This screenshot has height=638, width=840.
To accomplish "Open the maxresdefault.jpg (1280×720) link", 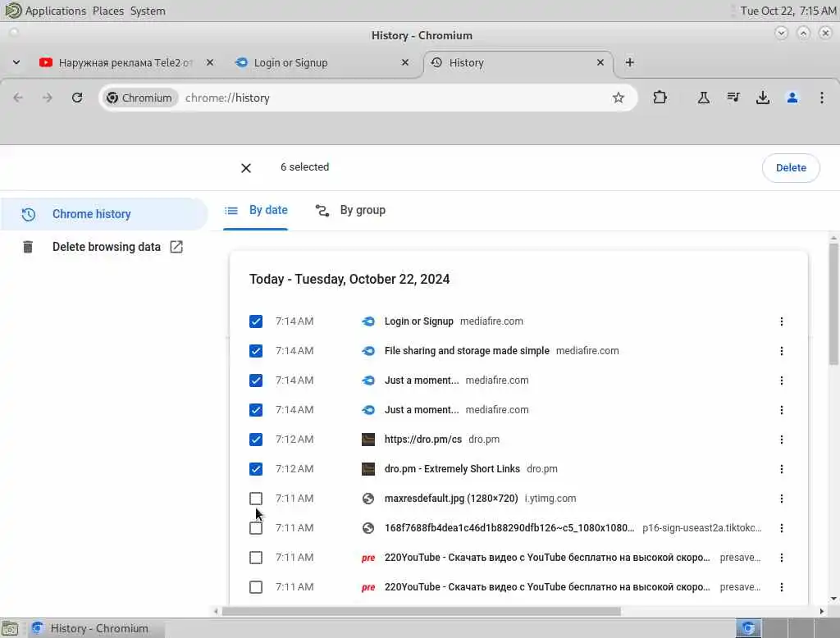I will 451,499.
